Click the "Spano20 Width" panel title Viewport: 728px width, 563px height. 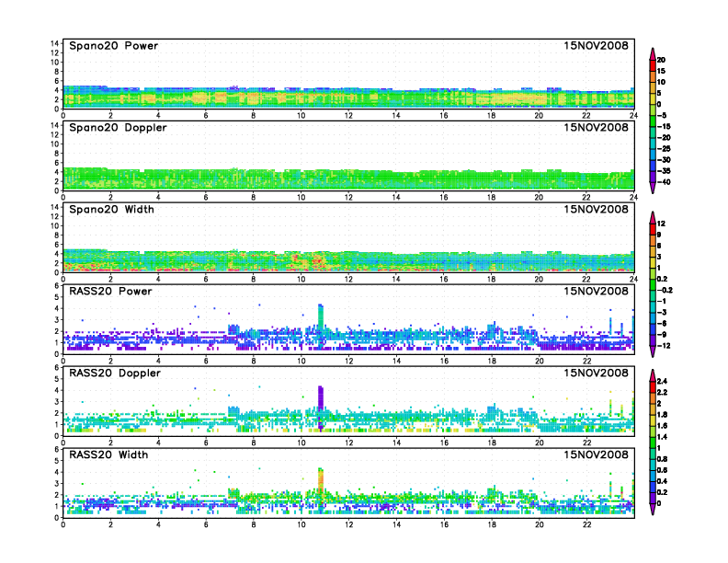pos(111,210)
